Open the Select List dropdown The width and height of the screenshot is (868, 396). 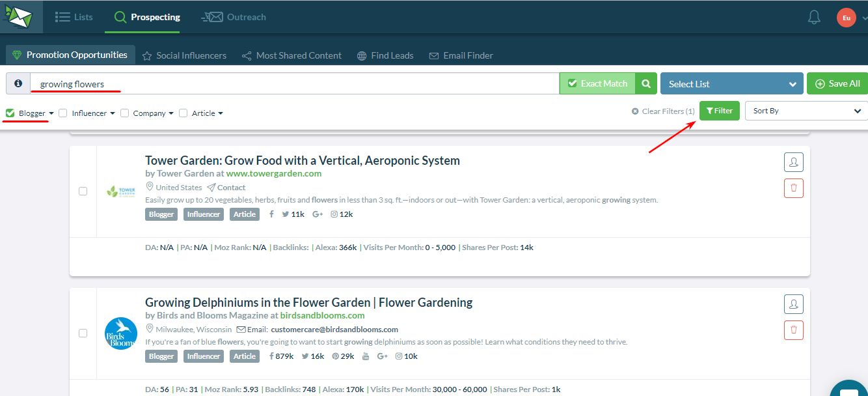point(732,83)
